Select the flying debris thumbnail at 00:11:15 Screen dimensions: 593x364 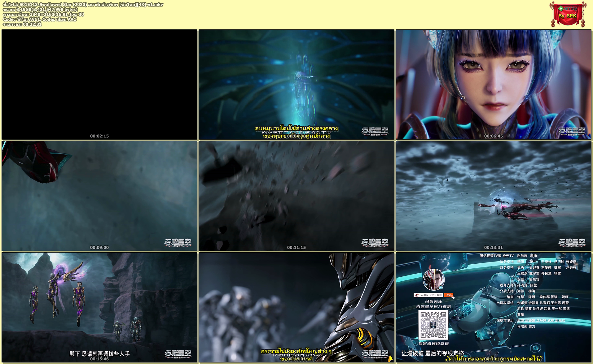tap(296, 196)
